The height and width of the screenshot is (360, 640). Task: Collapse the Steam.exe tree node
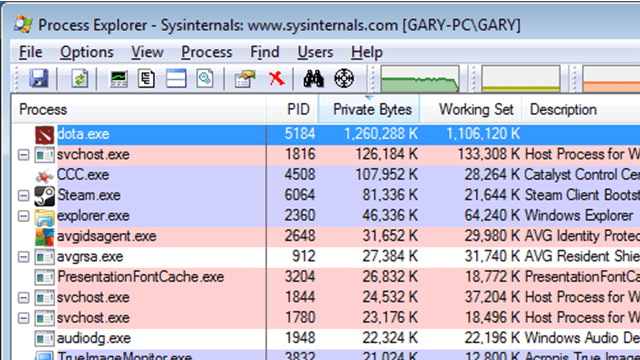[24, 196]
